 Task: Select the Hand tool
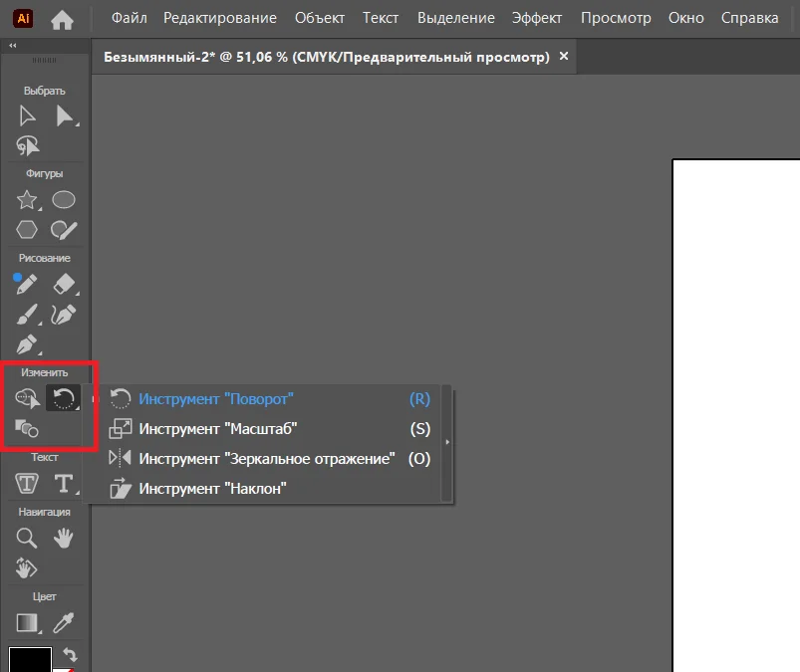pos(64,538)
